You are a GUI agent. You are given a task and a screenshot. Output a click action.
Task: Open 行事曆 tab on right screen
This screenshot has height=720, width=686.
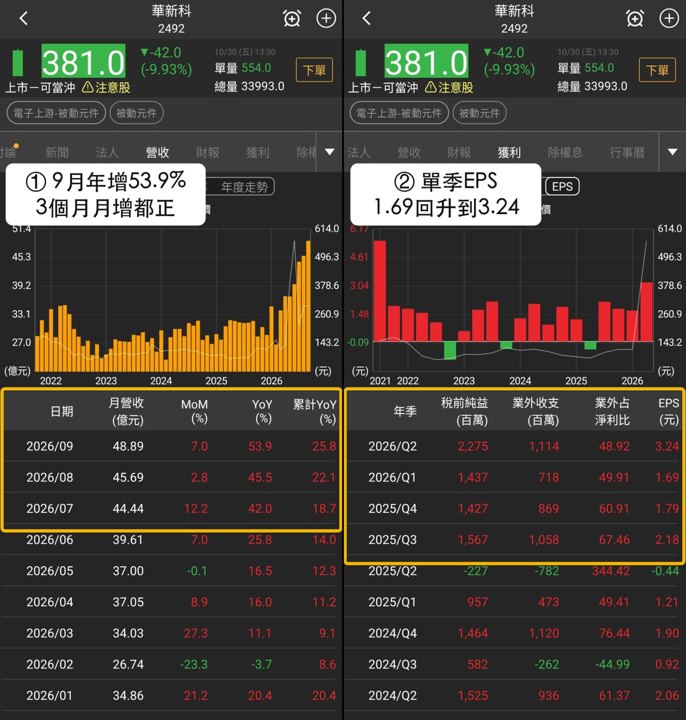point(627,152)
